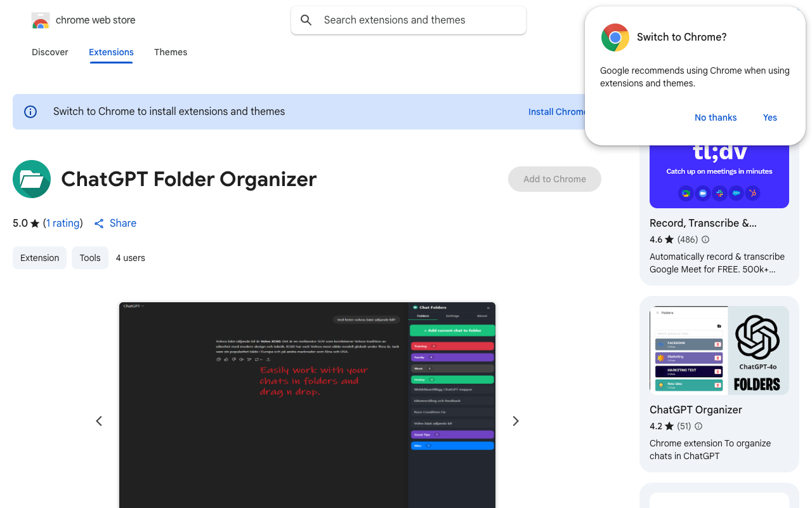Accept the Switch to Chrome prompt with Yes
Viewport: 812px width, 508px height.
click(x=769, y=117)
